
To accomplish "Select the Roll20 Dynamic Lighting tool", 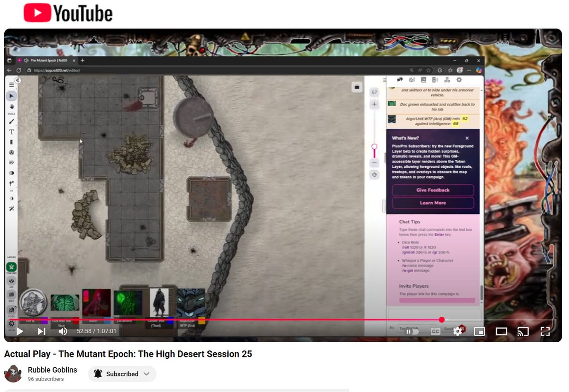I will (x=11, y=173).
